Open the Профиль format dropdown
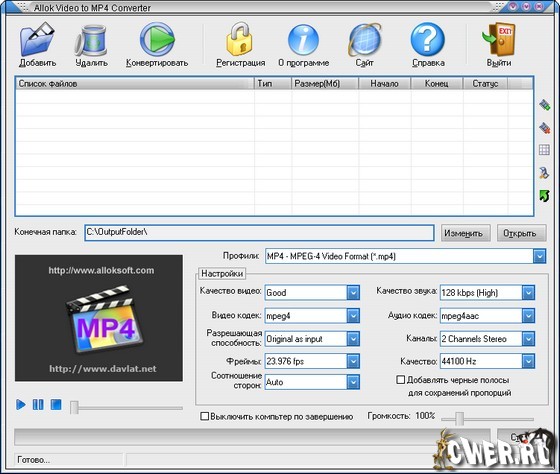The height and width of the screenshot is (474, 560). tap(540, 256)
